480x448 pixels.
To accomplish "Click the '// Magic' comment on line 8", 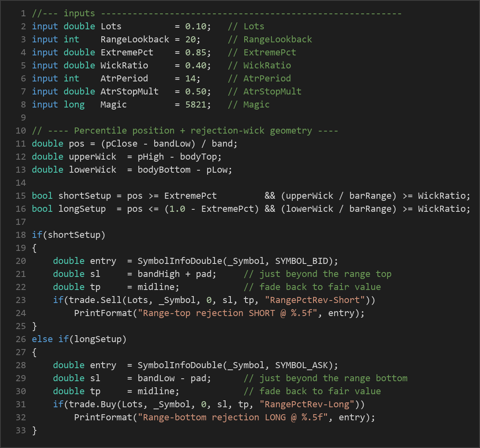I will (x=249, y=105).
